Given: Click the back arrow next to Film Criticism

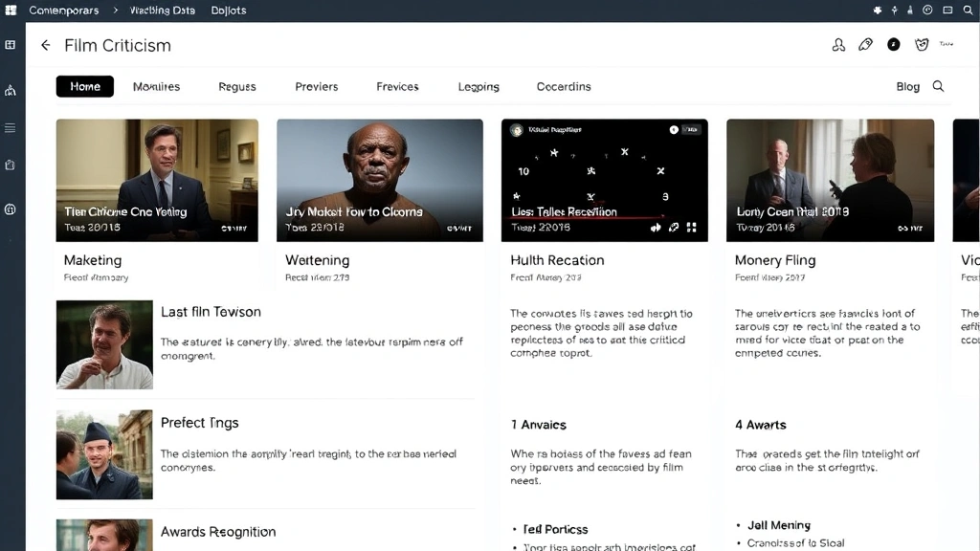Looking at the screenshot, I should coord(45,45).
